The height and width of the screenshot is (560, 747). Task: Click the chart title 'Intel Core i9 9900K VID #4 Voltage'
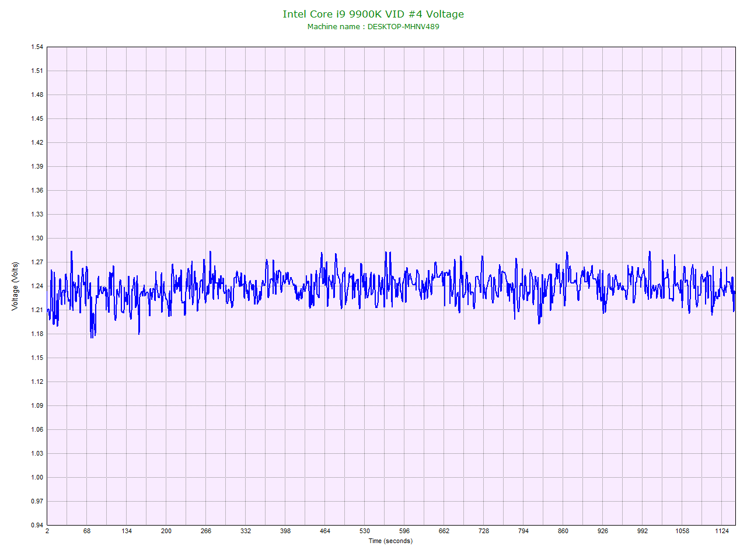[373, 14]
